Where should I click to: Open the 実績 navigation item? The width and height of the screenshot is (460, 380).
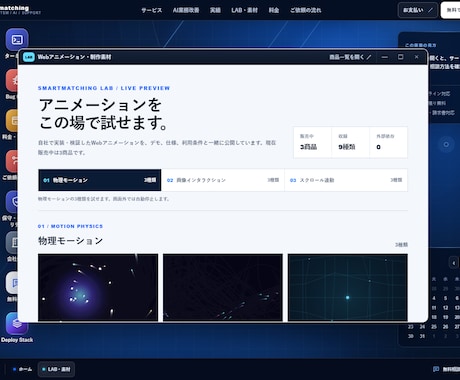pos(215,10)
